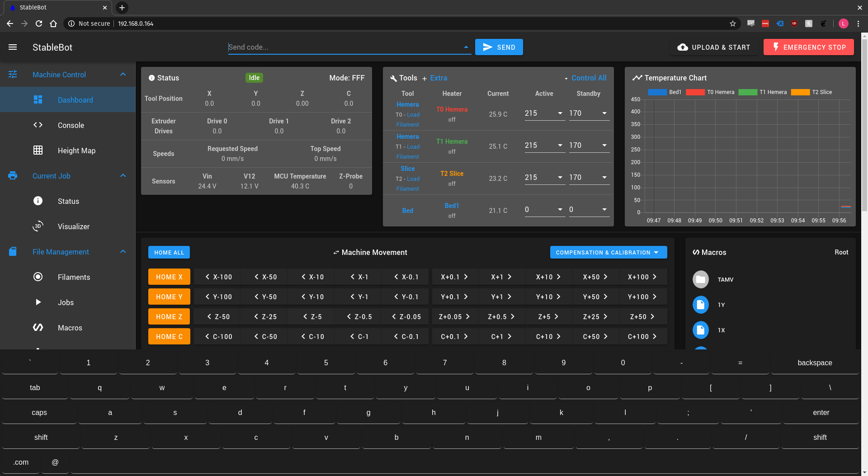This screenshot has height=476, width=868.
Task: Click the UPLOAD & START button
Action: point(714,47)
